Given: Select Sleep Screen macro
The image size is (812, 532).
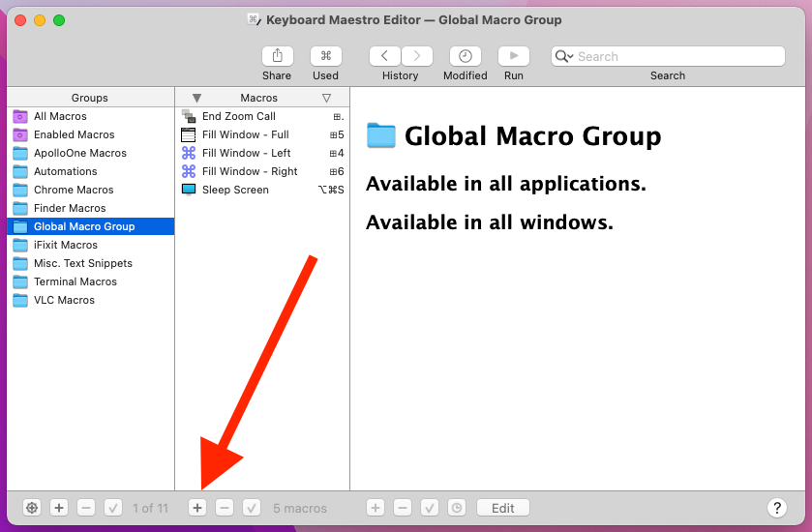Looking at the screenshot, I should [262, 190].
